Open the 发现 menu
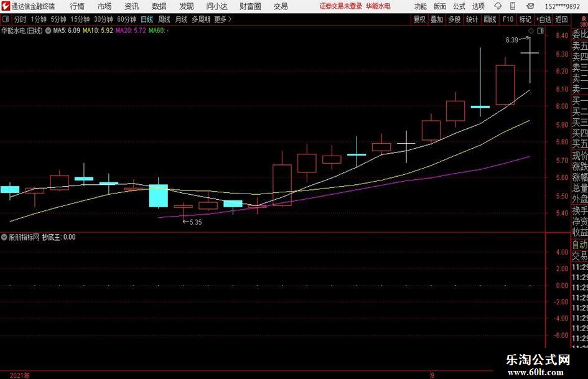Image resolution: width=588 pixels, height=379 pixels. pos(187,6)
